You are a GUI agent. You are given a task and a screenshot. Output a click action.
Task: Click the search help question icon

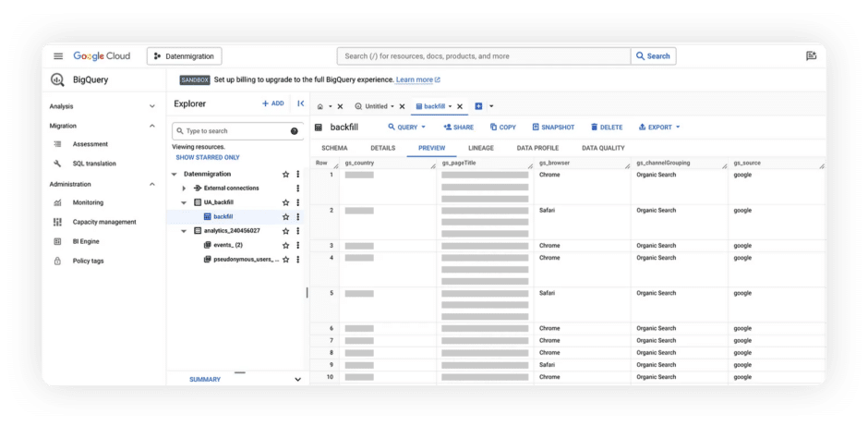294,131
